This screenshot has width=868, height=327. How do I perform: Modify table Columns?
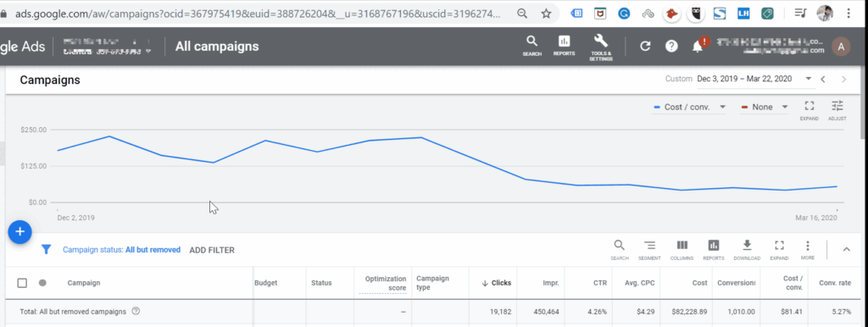point(682,250)
